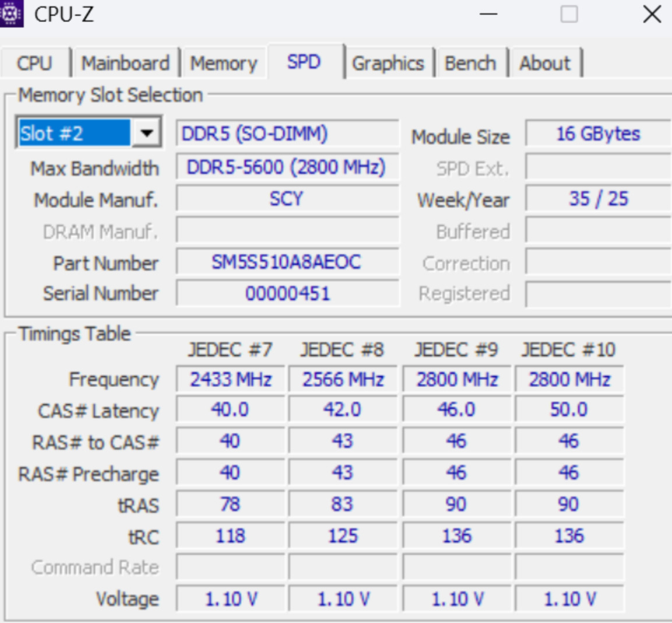Open the Mainboard tab
This screenshot has width=672, height=623.
tap(125, 63)
